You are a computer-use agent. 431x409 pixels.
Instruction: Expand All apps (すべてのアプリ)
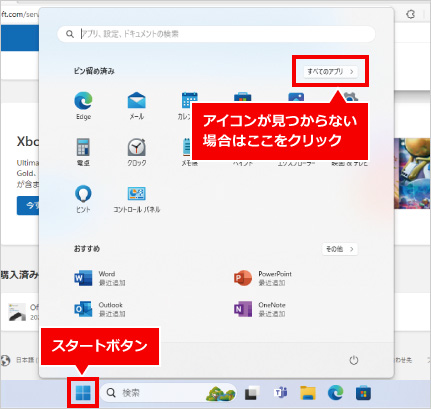(x=330, y=71)
